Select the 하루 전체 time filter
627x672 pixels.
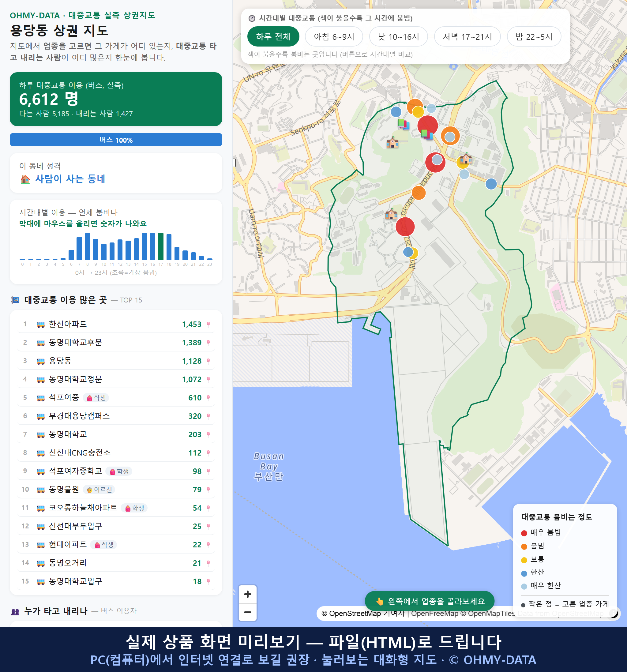coord(273,36)
